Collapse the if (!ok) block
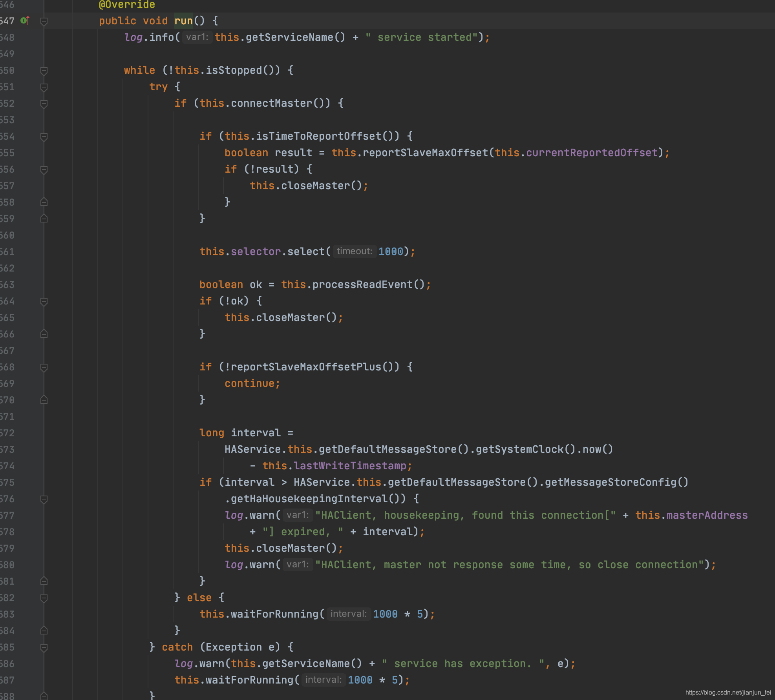Screen dimensions: 775x700 [44, 301]
